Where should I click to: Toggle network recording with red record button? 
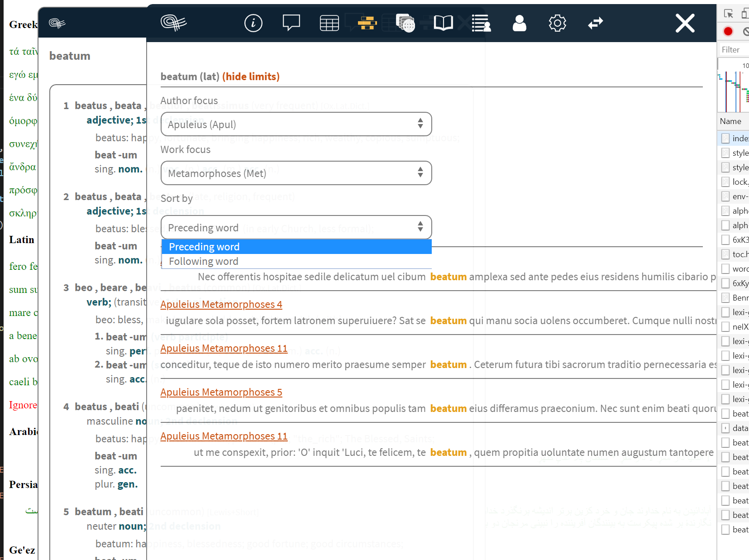[x=728, y=31]
